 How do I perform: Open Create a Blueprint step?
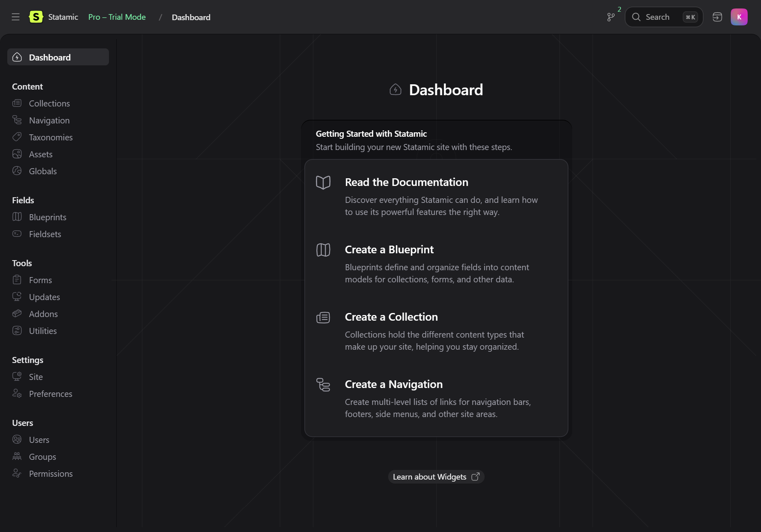point(436,264)
